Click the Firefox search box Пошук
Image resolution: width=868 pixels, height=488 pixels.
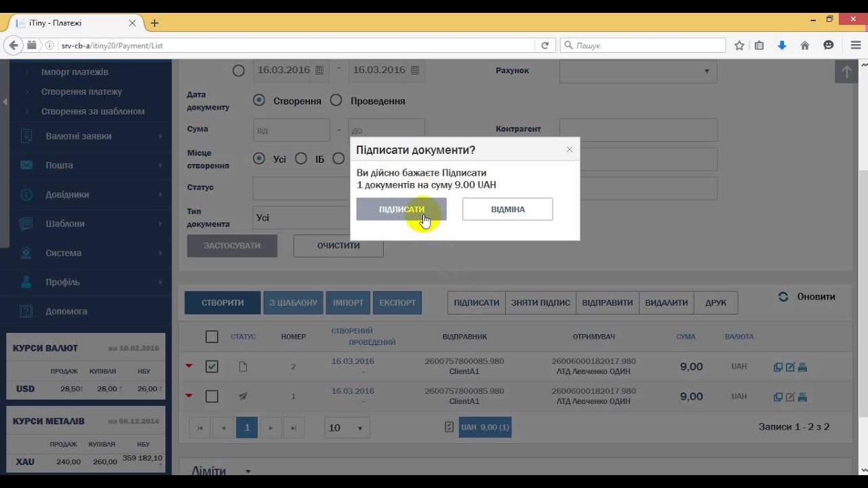[643, 45]
